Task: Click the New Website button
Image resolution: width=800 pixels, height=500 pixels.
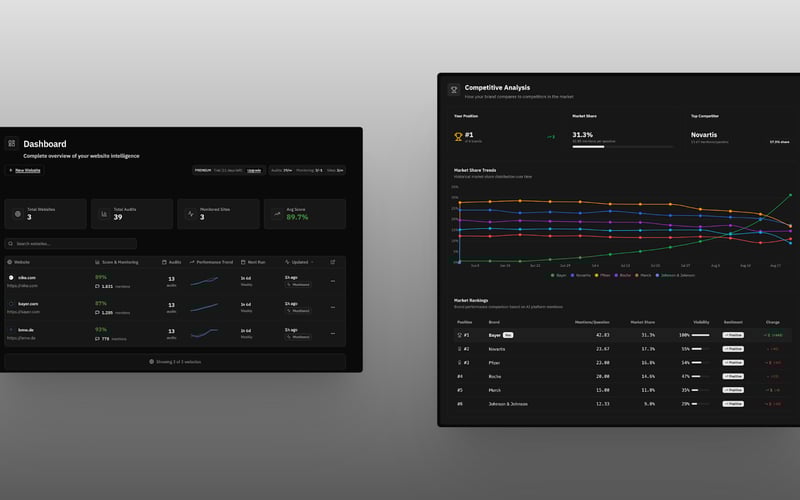Action: point(24,170)
